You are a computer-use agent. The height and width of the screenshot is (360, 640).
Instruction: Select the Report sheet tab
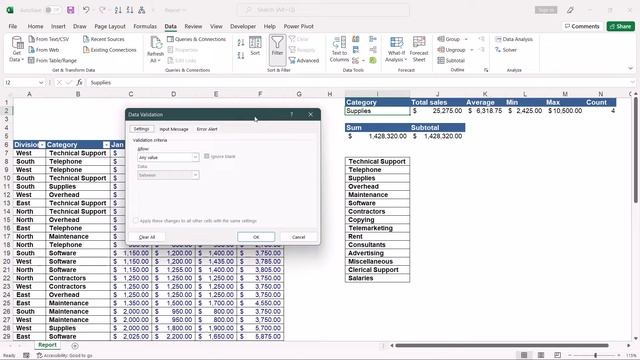tap(47, 345)
